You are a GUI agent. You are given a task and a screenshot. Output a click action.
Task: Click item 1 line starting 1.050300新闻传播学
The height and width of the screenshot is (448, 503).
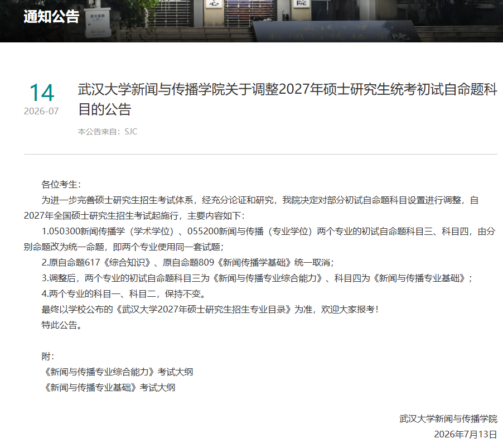pos(260,239)
